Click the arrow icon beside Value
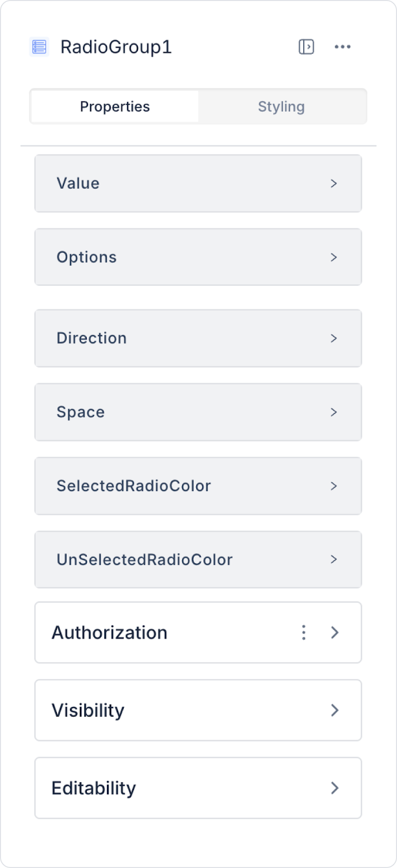Image resolution: width=397 pixels, height=868 pixels. tap(334, 183)
